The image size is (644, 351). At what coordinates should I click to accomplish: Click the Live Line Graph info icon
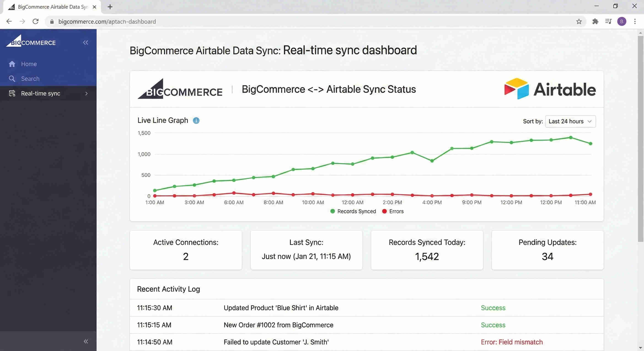[x=196, y=121]
